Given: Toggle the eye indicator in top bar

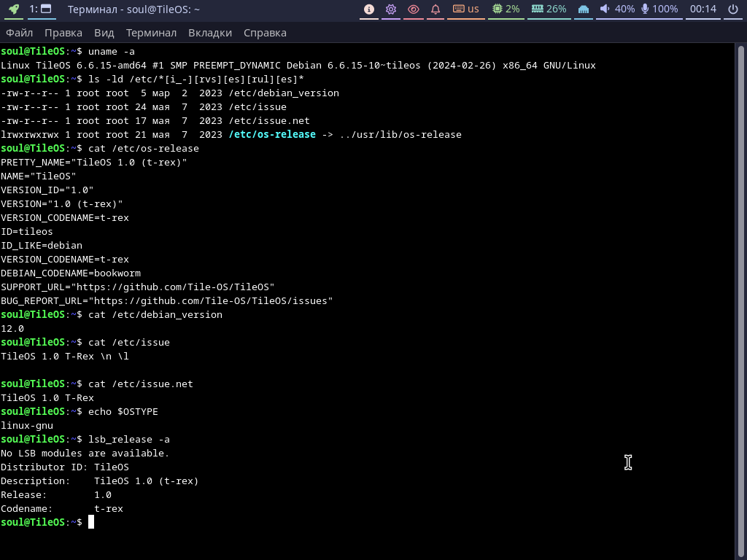Looking at the screenshot, I should pyautogui.click(x=413, y=9).
